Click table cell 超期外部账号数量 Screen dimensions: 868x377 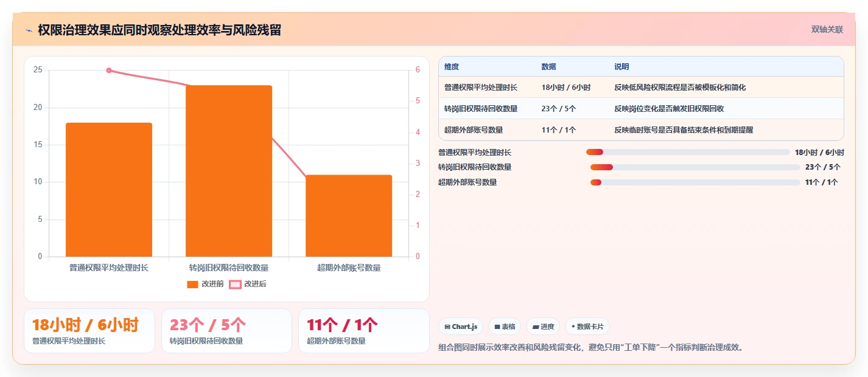(474, 130)
